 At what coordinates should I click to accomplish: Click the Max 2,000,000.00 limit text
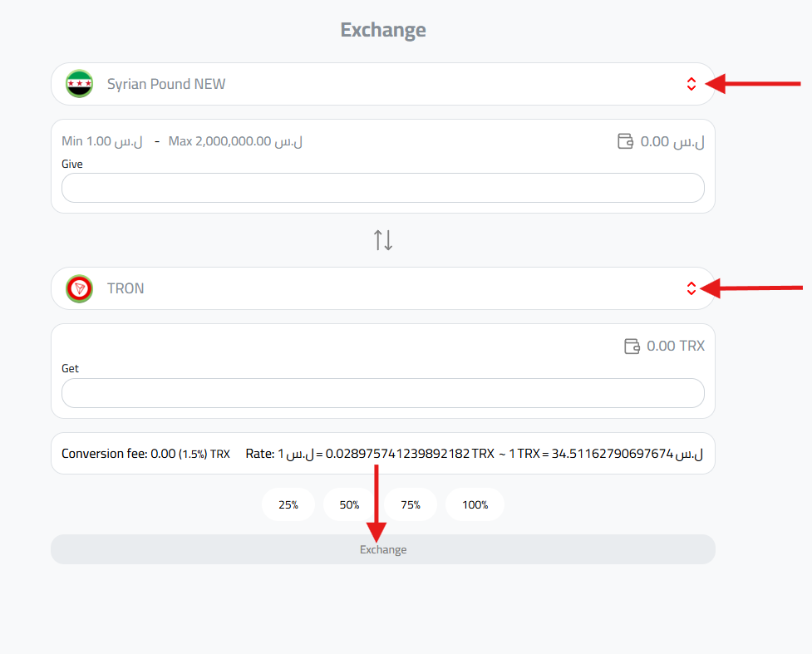click(235, 141)
